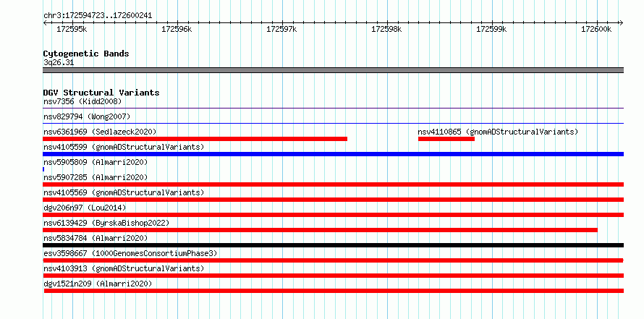Image resolution: width=644 pixels, height=319 pixels.
Task: Click the red bar under nsv4103913
Action: (x=333, y=276)
